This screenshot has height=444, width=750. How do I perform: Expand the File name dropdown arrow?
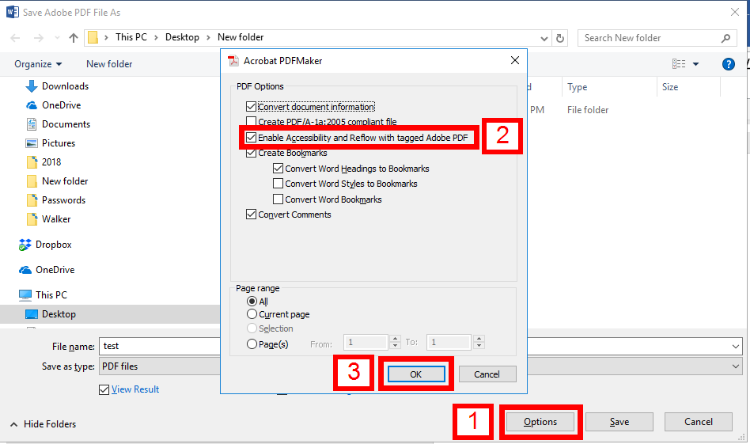pyautogui.click(x=736, y=346)
